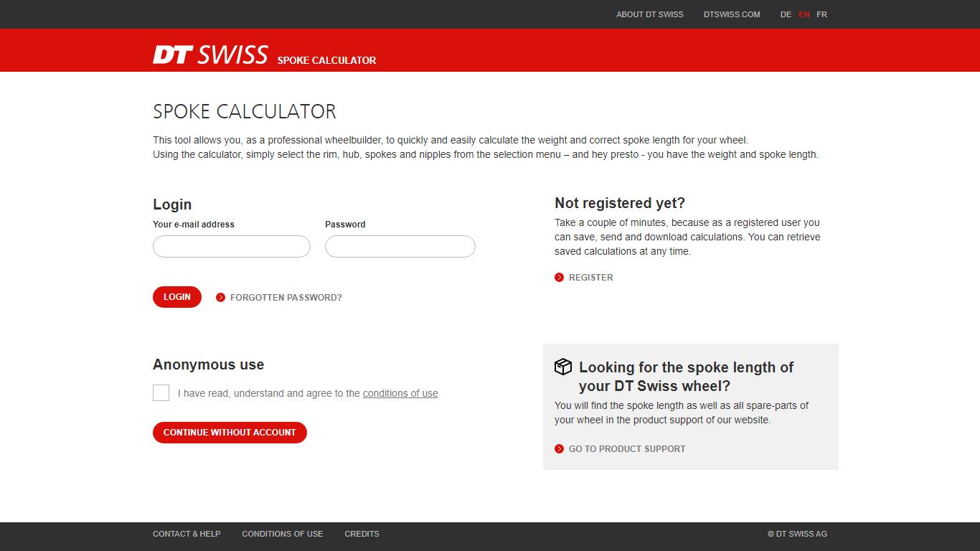
Task: Open the underlined conditions of use link
Action: click(x=400, y=393)
